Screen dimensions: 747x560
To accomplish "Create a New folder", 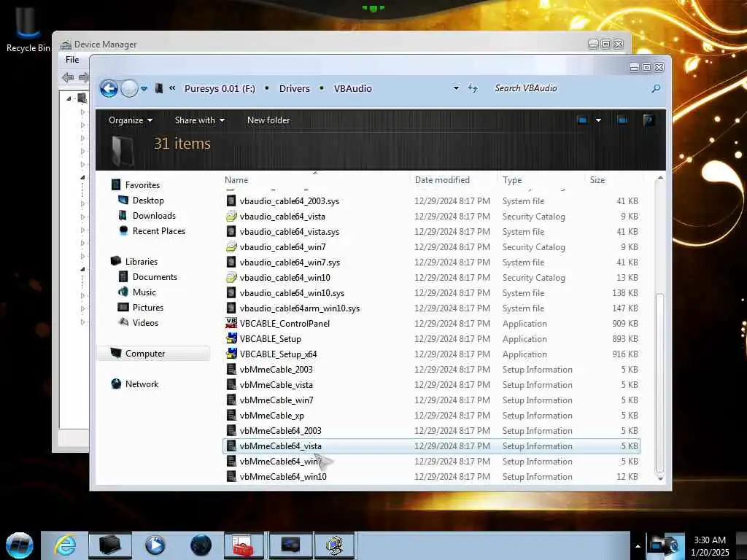I will [x=268, y=120].
